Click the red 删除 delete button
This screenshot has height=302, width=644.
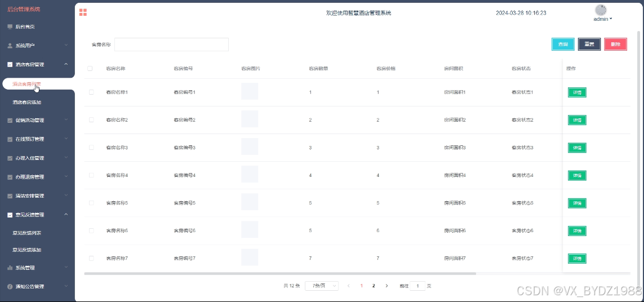[615, 45]
